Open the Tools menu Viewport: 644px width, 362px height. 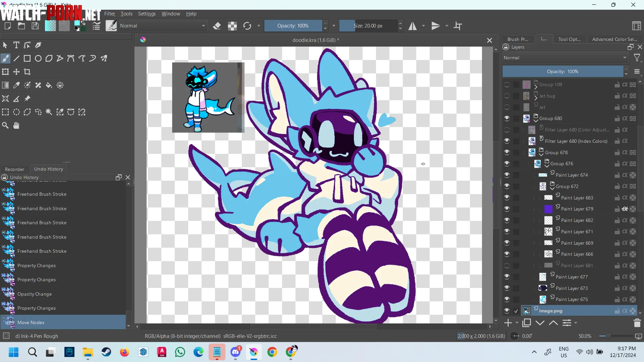[126, 14]
